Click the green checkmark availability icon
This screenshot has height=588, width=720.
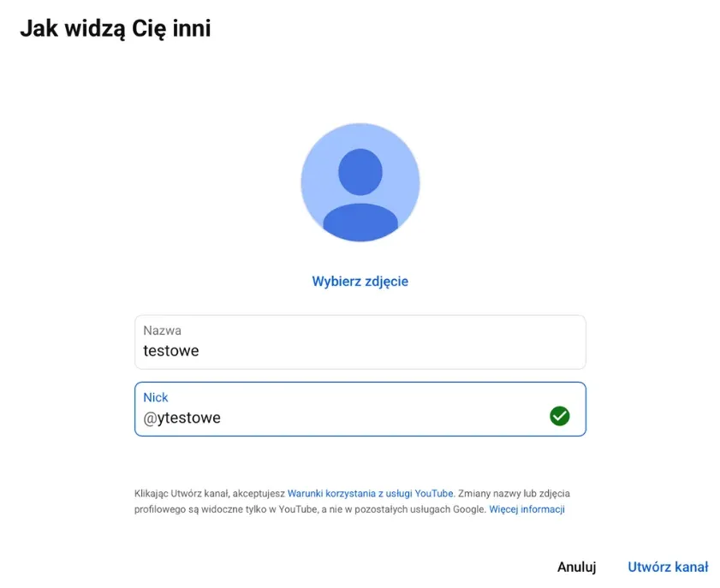559,416
